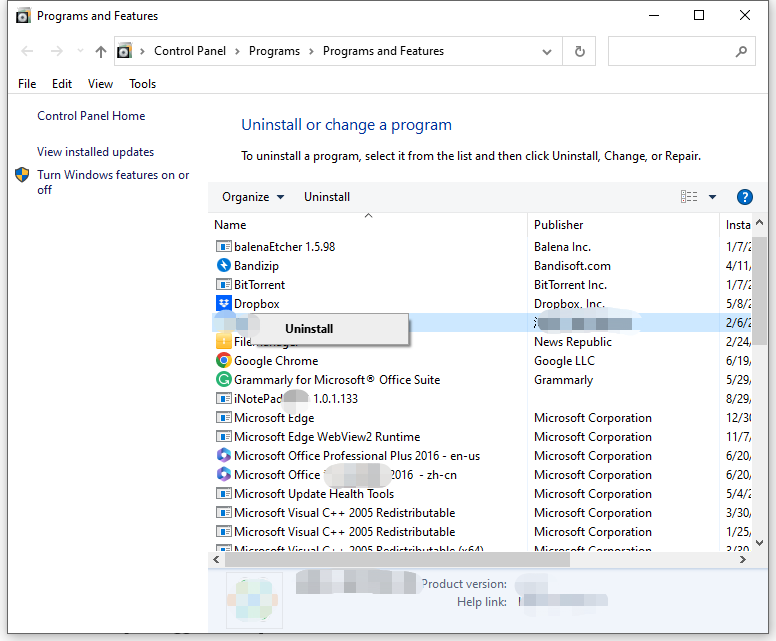Open the Organize dropdown
The height and width of the screenshot is (641, 776).
253,197
